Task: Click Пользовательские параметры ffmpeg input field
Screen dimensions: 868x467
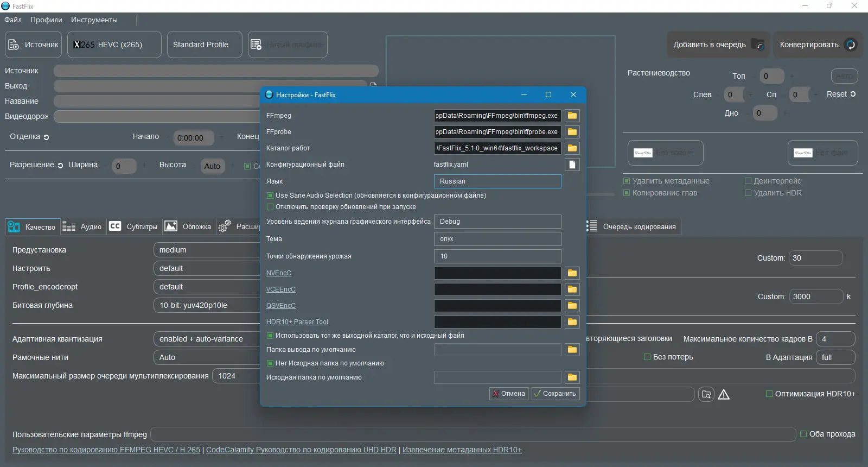Action: pyautogui.click(x=473, y=434)
